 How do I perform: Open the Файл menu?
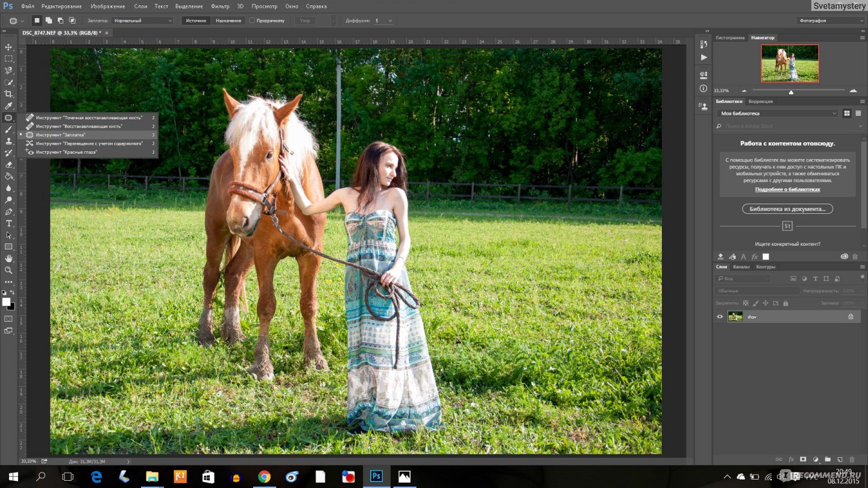pyautogui.click(x=28, y=6)
